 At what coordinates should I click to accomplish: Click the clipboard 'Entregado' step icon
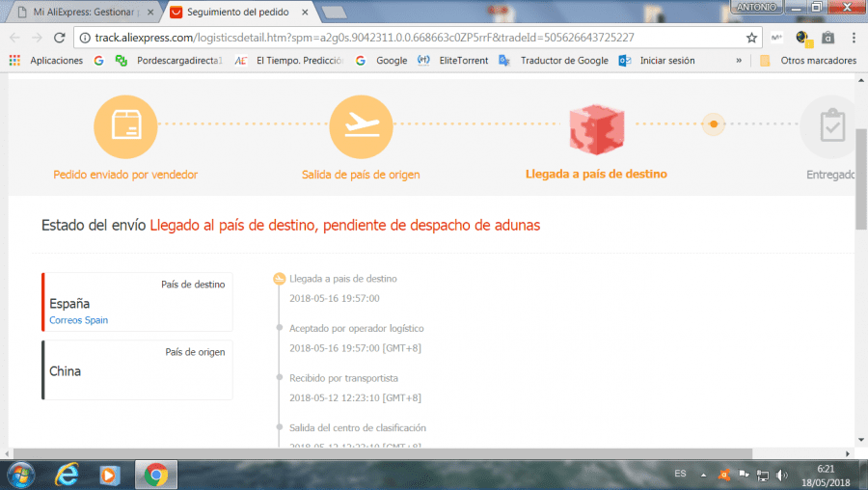[832, 126]
